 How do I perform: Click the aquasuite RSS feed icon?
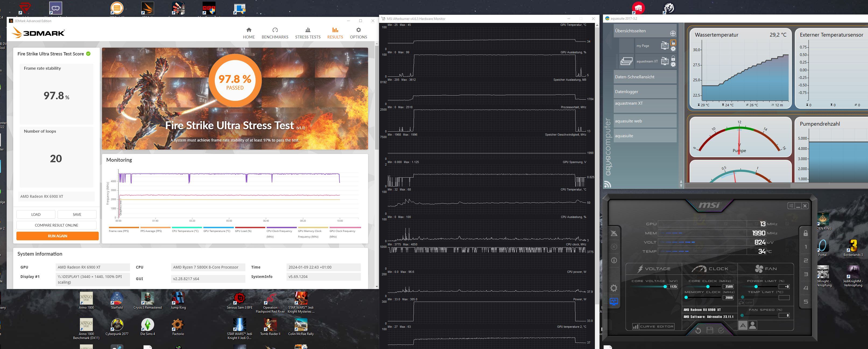[608, 184]
